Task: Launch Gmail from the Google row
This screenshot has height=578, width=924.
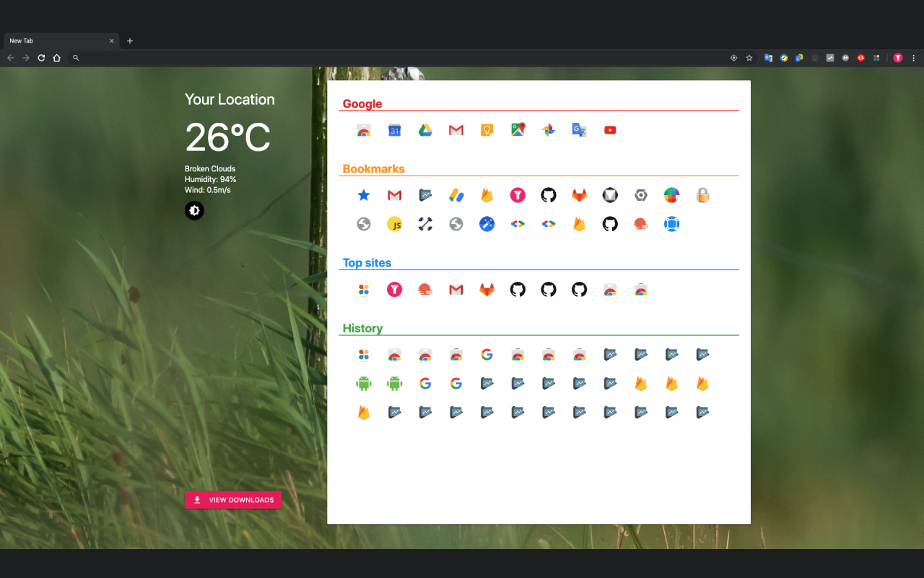Action: pyautogui.click(x=456, y=130)
